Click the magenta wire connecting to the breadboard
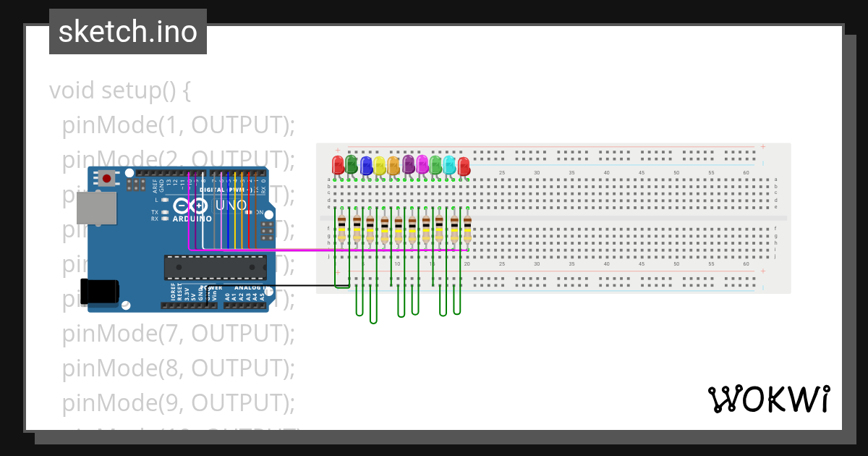The width and height of the screenshot is (868, 456). click(x=304, y=250)
